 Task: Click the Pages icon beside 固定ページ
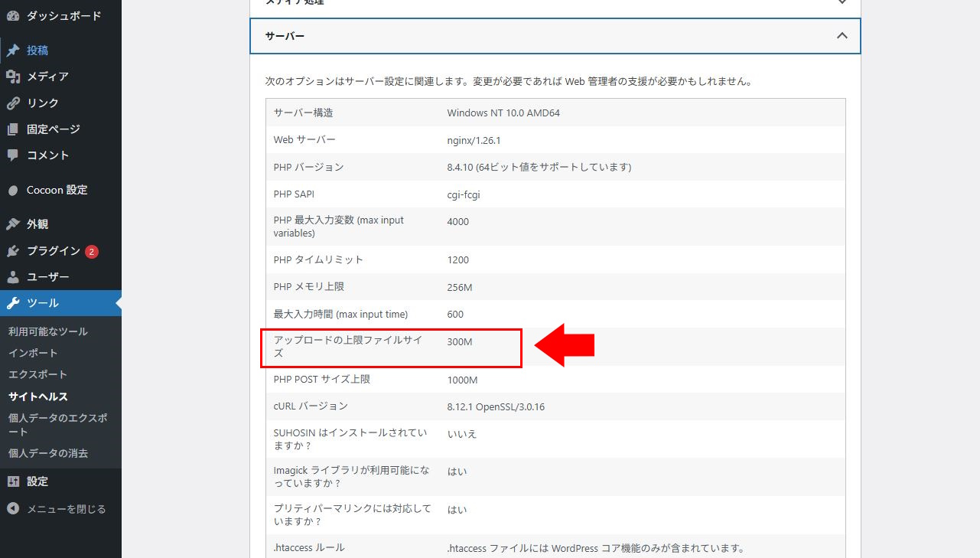[x=13, y=129]
